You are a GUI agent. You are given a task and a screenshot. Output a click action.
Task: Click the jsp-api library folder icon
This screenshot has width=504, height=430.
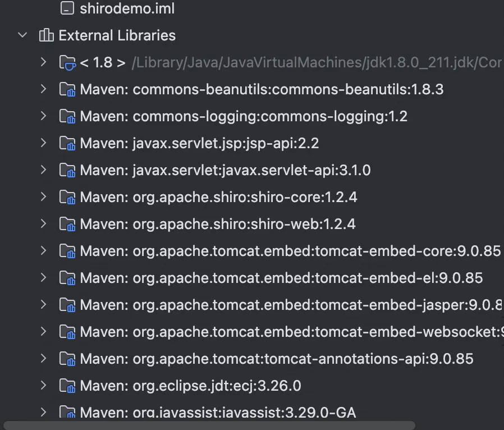click(67, 143)
